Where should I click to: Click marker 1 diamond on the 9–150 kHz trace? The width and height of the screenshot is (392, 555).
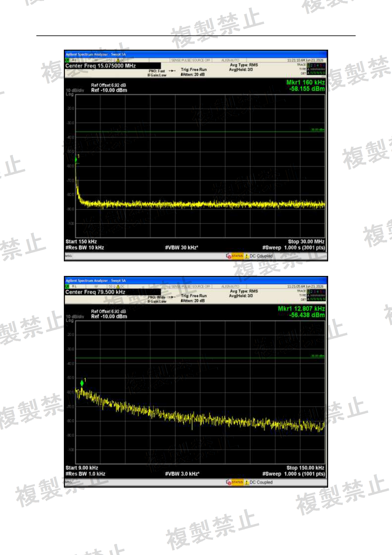[x=82, y=383]
